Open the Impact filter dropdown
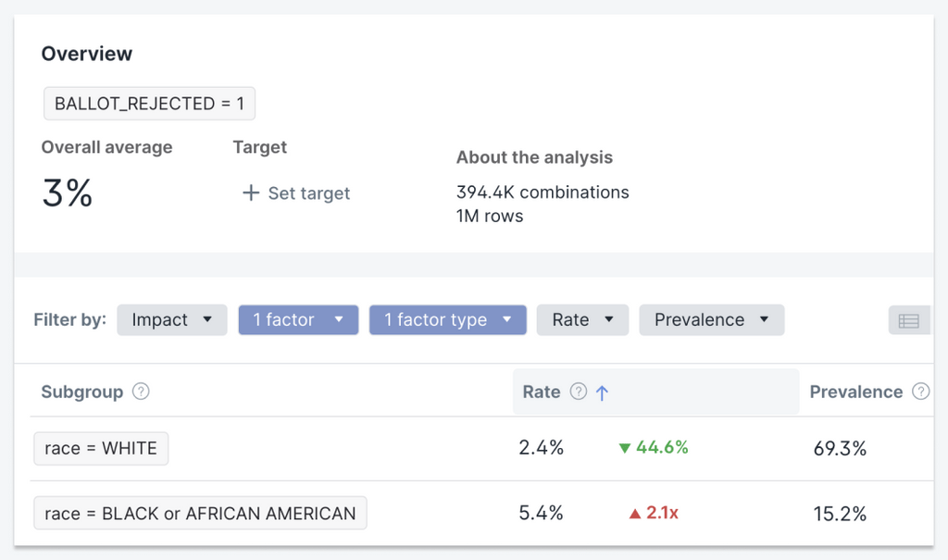Viewport: 948px width, 560px height. tap(172, 320)
